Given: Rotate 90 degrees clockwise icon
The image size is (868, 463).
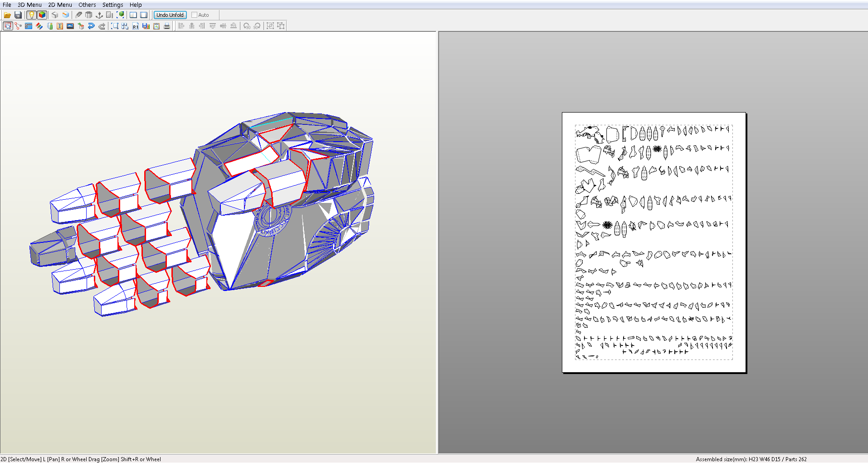Looking at the screenshot, I should click(x=257, y=26).
